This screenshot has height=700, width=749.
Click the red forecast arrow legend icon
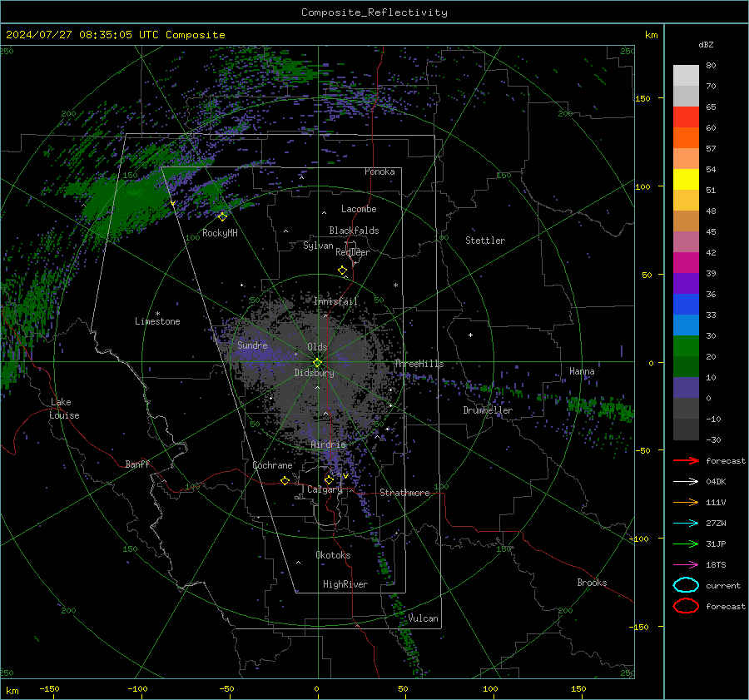point(686,460)
